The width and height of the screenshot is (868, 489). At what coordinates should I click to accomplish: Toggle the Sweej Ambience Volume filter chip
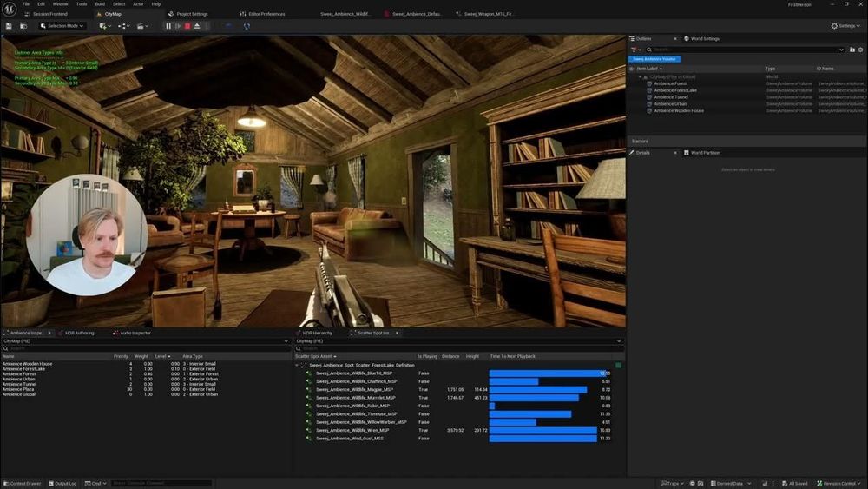pyautogui.click(x=654, y=59)
